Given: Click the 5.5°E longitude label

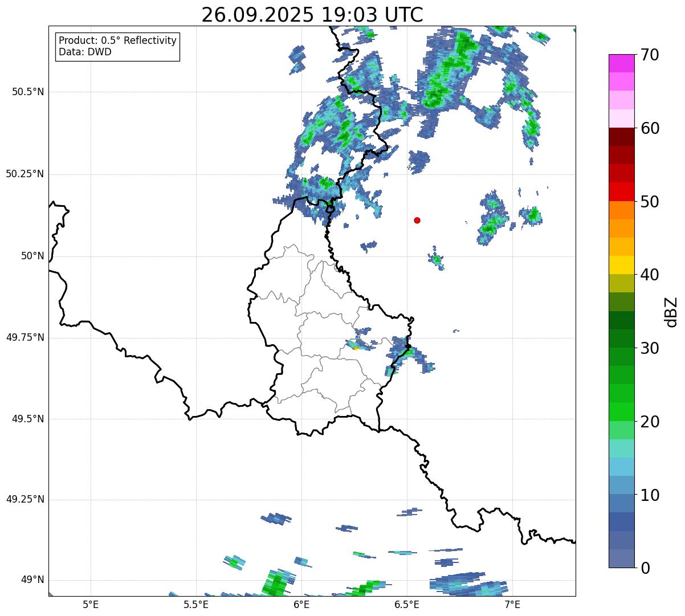Looking at the screenshot, I should click(196, 604).
